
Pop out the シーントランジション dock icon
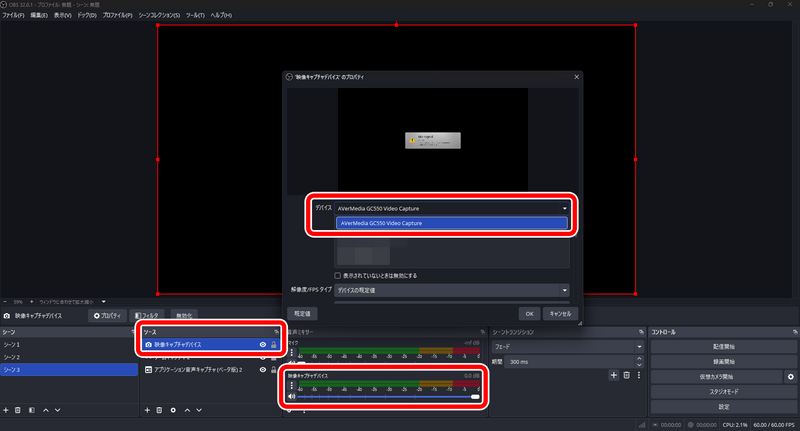[641, 332]
